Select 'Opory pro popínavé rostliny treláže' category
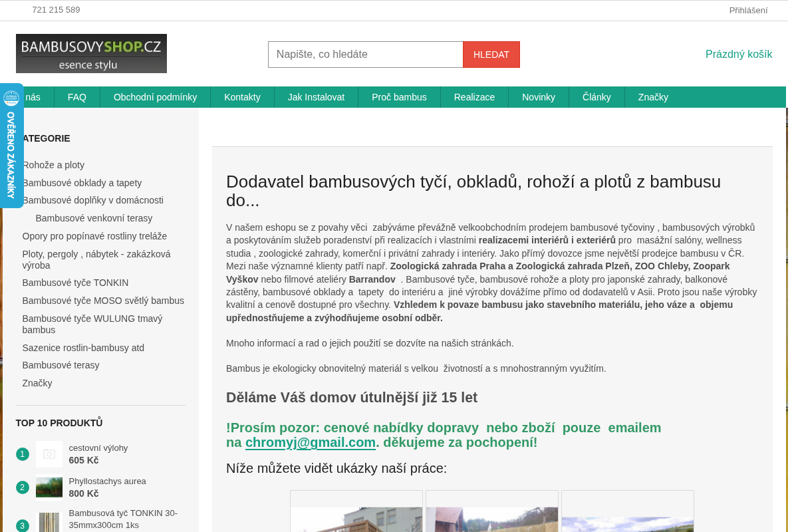Screen dimensions: 798x532 coord(94,236)
